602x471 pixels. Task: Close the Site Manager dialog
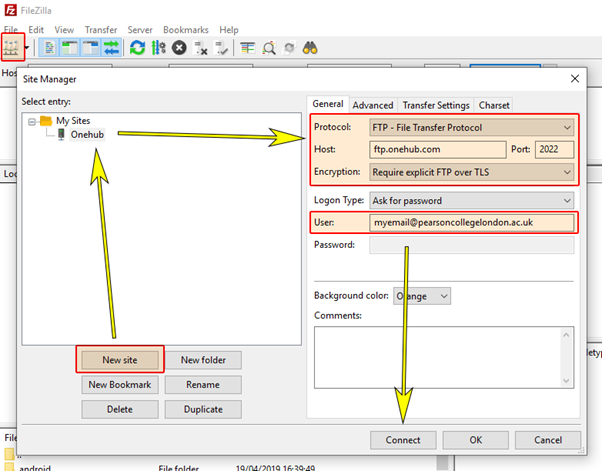pyautogui.click(x=575, y=79)
